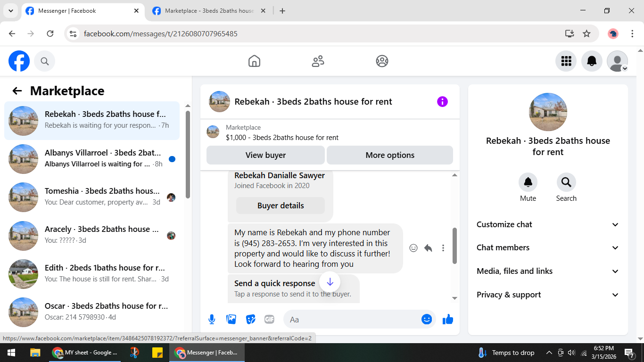
Task: Open the Aracely conversation
Action: pos(92,235)
